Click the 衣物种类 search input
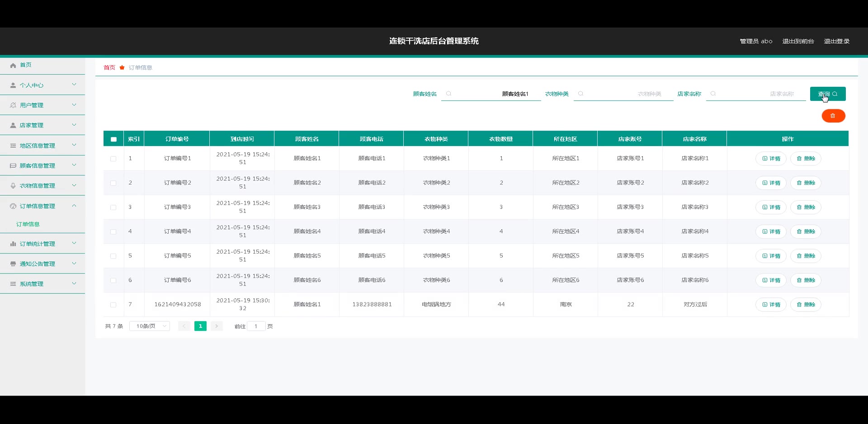The height and width of the screenshot is (424, 868). click(623, 94)
